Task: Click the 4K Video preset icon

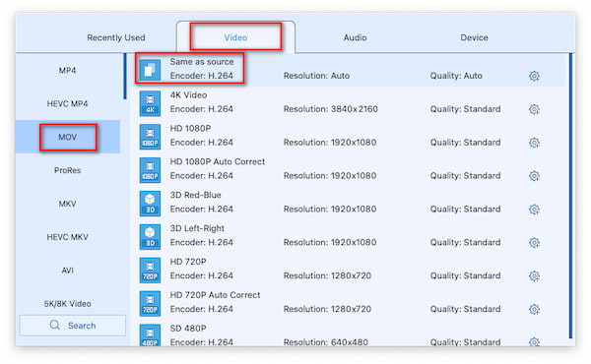Action: point(150,103)
